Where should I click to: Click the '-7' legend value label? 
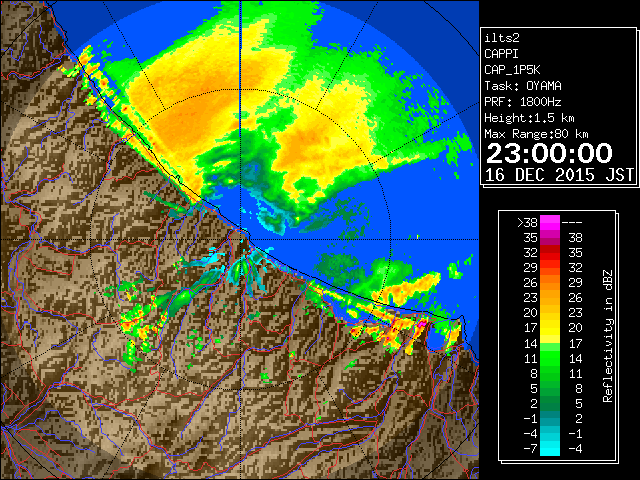pos(530,449)
